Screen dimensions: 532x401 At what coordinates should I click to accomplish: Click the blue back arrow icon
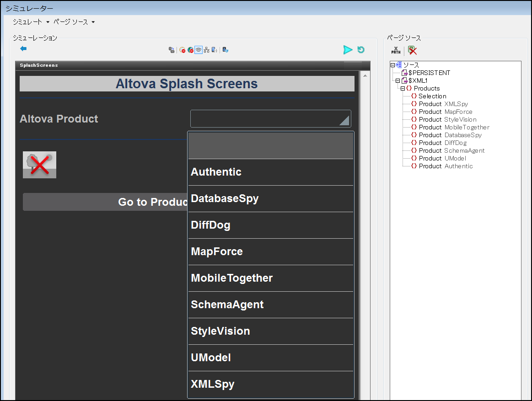point(23,49)
